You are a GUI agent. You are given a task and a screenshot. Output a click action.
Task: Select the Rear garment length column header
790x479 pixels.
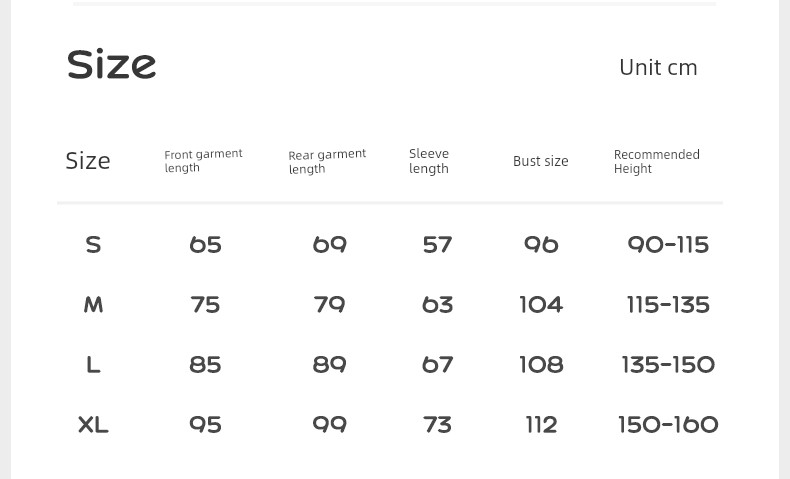tap(327, 161)
